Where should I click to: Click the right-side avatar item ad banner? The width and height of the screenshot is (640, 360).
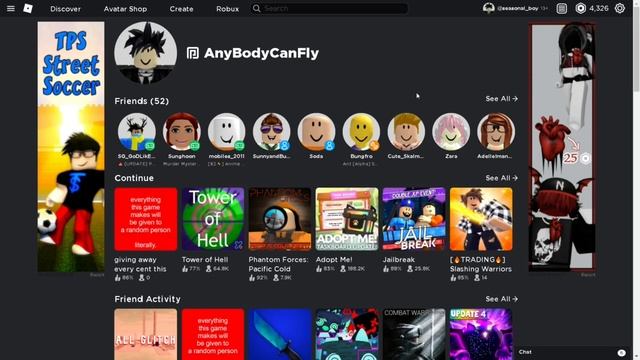(x=562, y=147)
